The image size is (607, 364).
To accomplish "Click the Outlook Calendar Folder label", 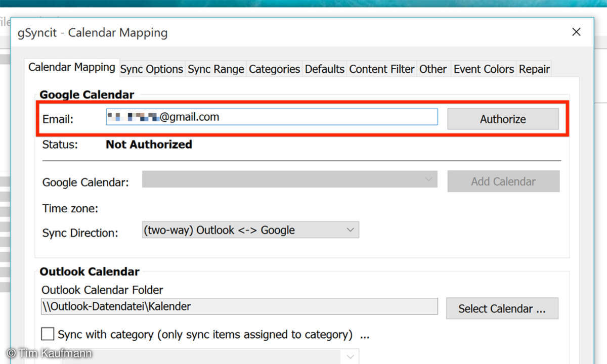I will (x=102, y=290).
